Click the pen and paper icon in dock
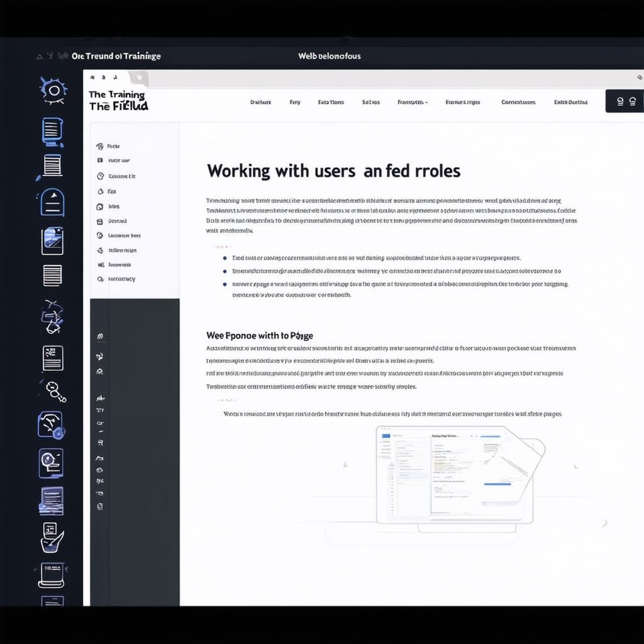The width and height of the screenshot is (644, 644). [x=52, y=536]
